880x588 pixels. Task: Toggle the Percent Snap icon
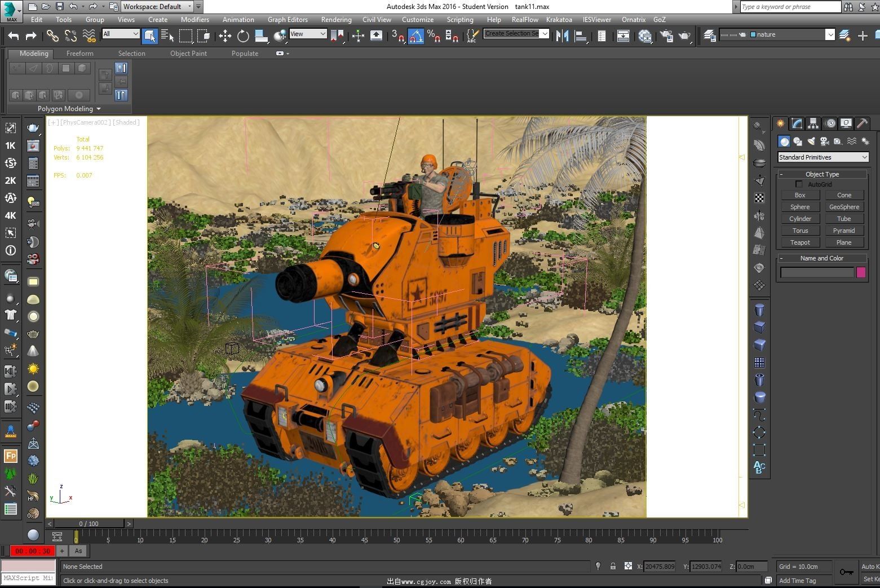[x=434, y=36]
